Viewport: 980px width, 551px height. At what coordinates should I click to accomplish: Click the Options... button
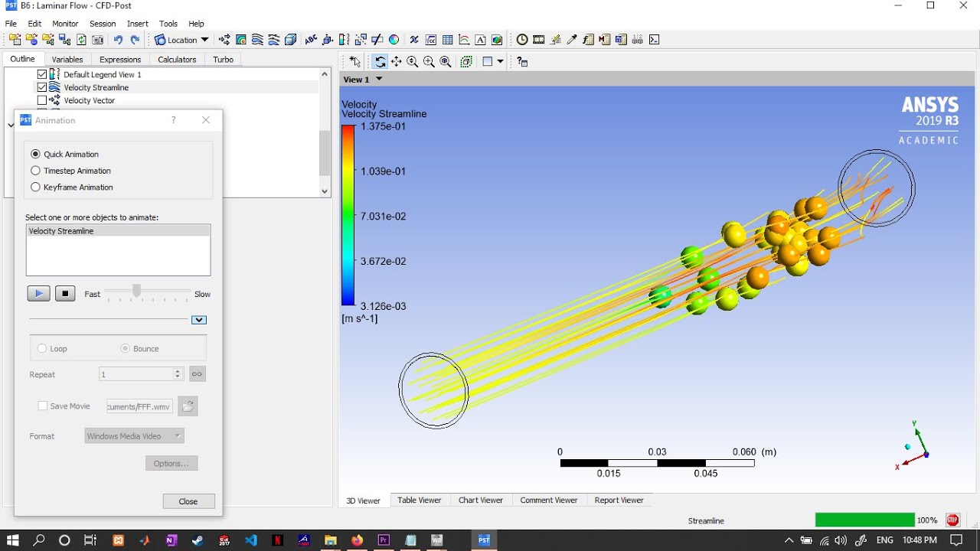[x=171, y=464]
